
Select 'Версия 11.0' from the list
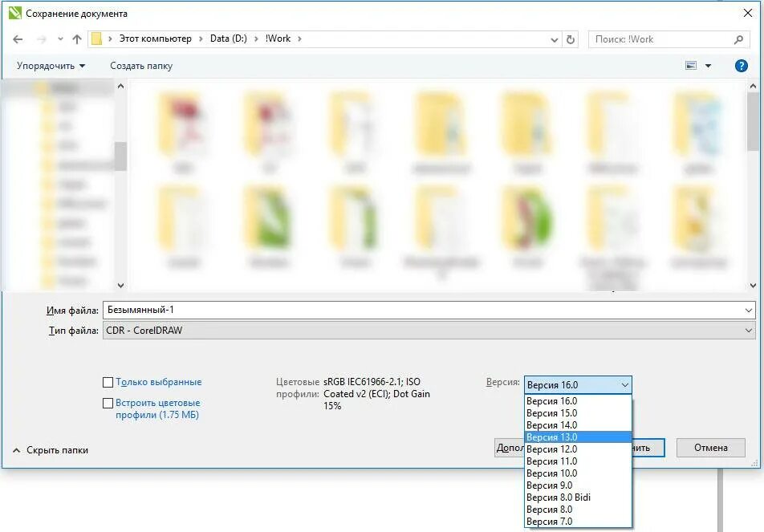(x=578, y=461)
